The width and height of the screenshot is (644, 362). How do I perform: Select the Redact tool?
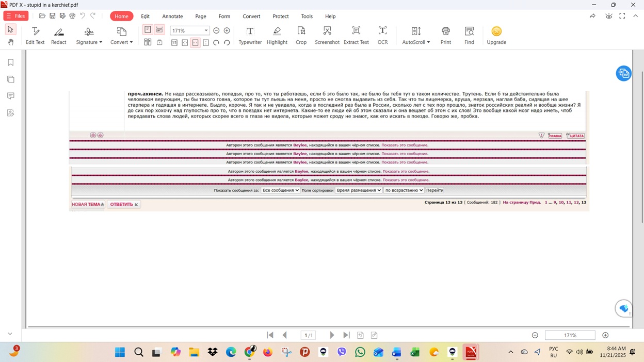[58, 35]
